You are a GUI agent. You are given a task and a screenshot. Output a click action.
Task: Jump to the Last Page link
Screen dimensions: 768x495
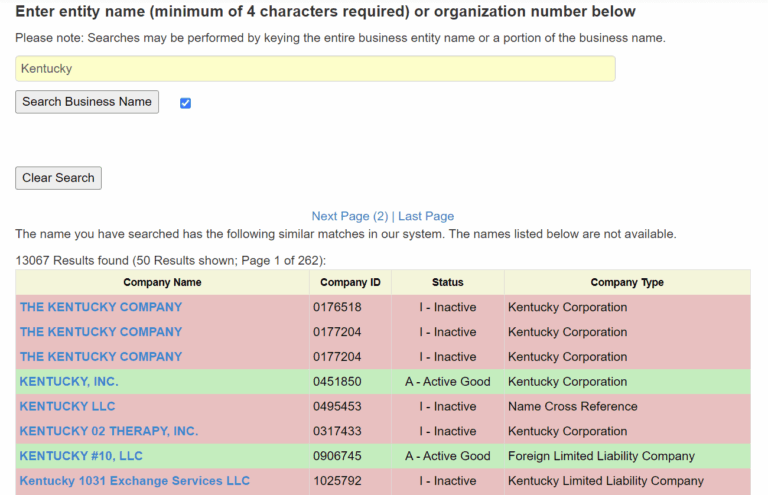(x=426, y=216)
